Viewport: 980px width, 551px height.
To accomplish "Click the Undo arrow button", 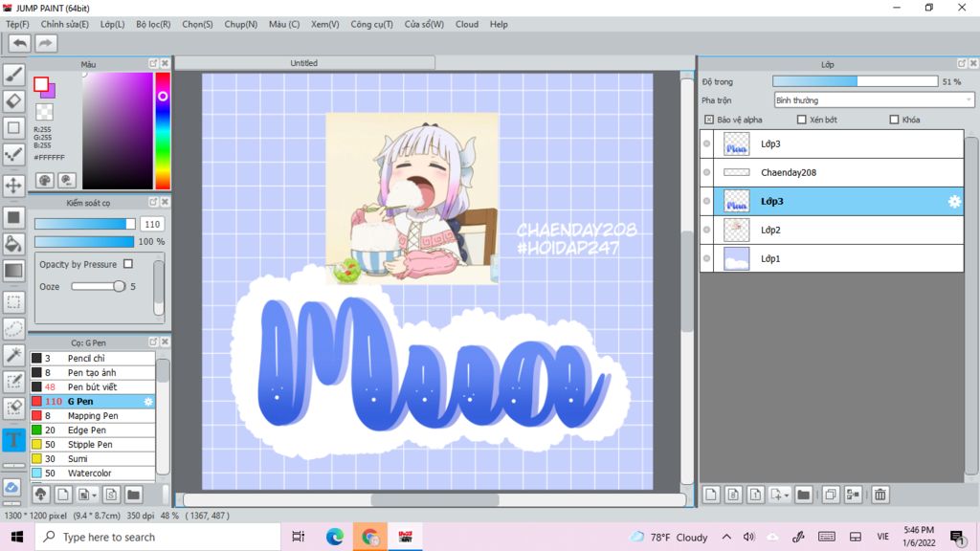I will (x=20, y=43).
